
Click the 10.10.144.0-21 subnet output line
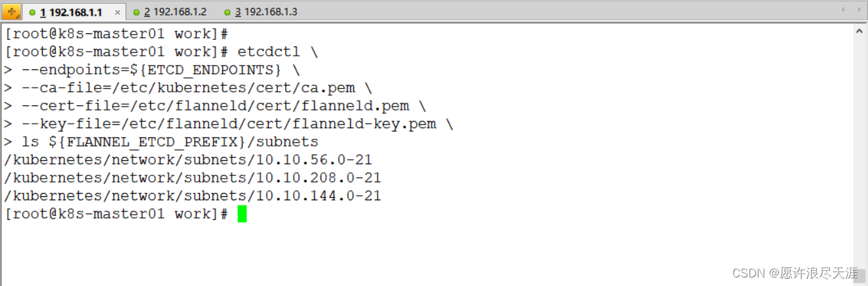(193, 196)
